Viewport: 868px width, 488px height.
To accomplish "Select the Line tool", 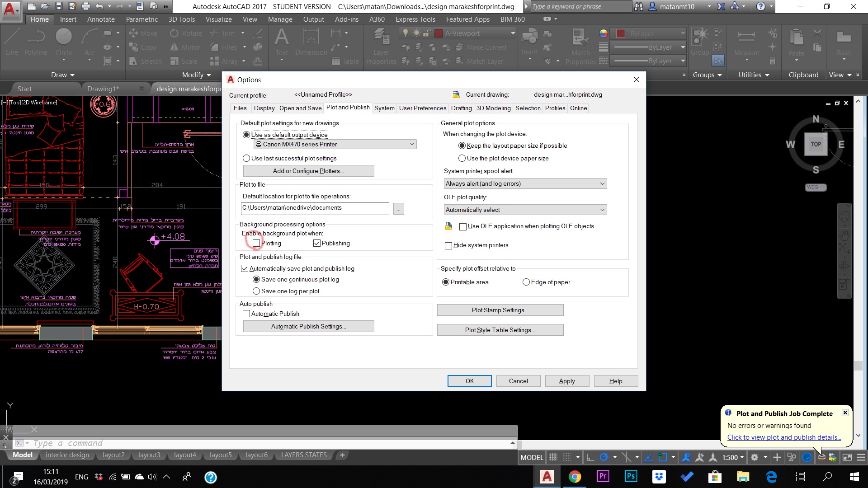I will click(x=11, y=41).
